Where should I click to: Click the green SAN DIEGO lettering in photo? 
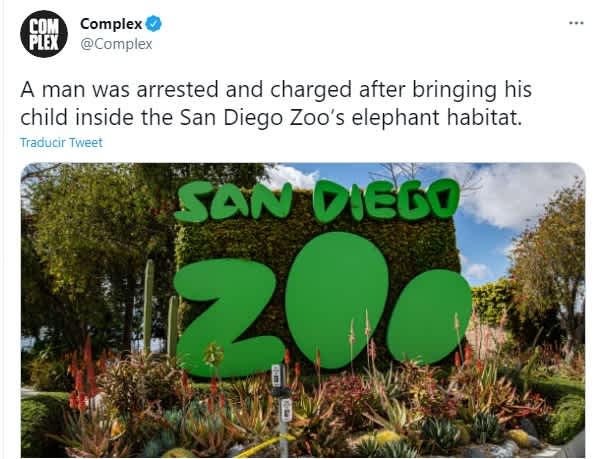(318, 201)
